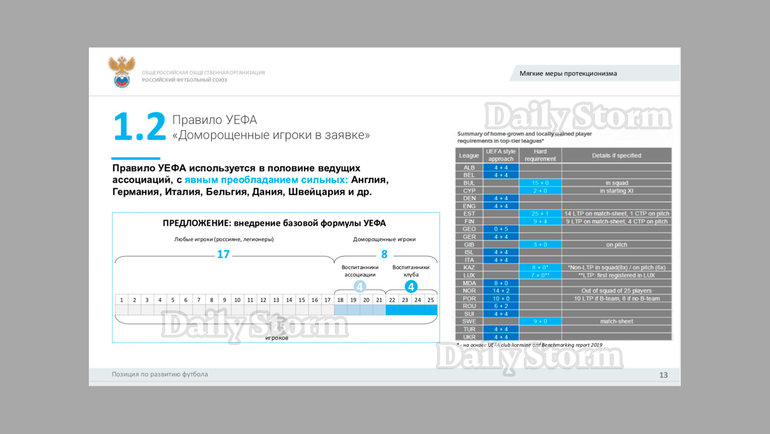The image size is (770, 434).
Task: Click the blue number 8 label
Action: coord(384,254)
